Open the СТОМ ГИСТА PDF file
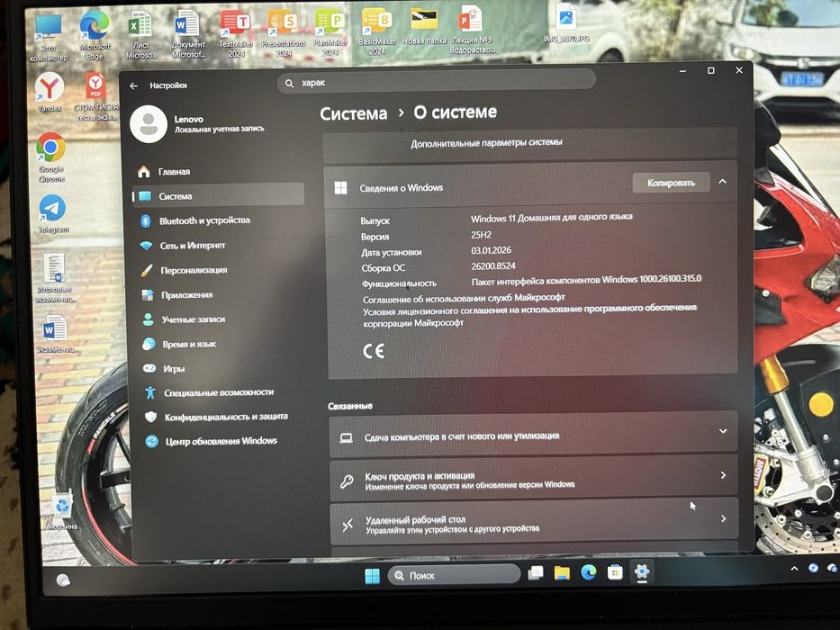 pyautogui.click(x=95, y=96)
